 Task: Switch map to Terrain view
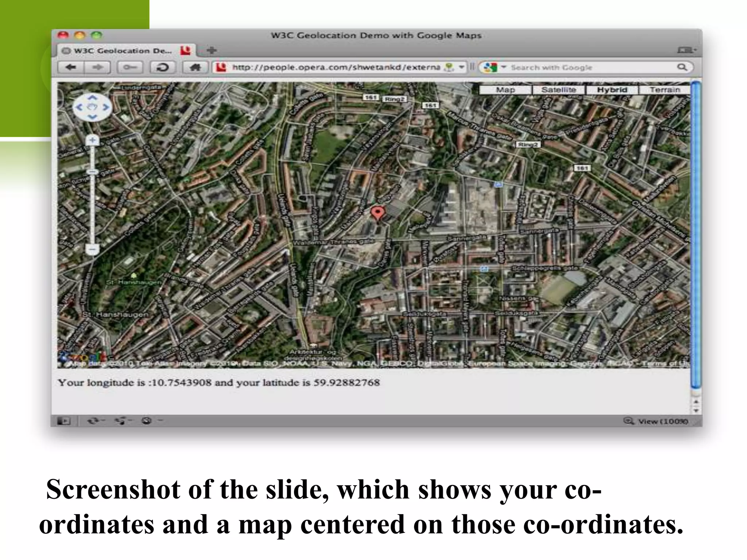pyautogui.click(x=665, y=90)
